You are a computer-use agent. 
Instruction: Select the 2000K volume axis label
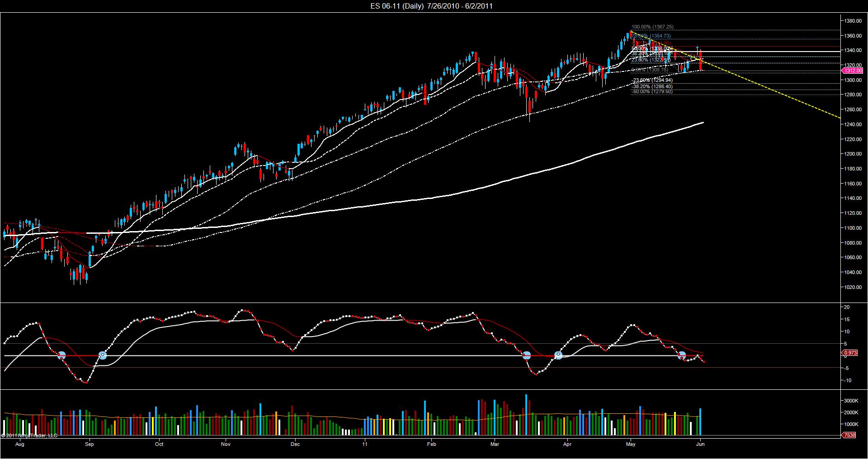point(851,413)
